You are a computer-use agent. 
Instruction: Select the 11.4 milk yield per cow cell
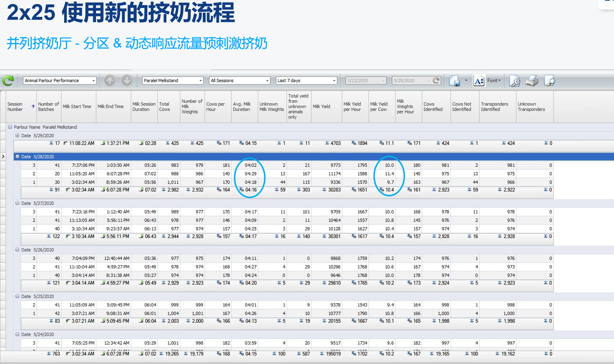click(382, 174)
